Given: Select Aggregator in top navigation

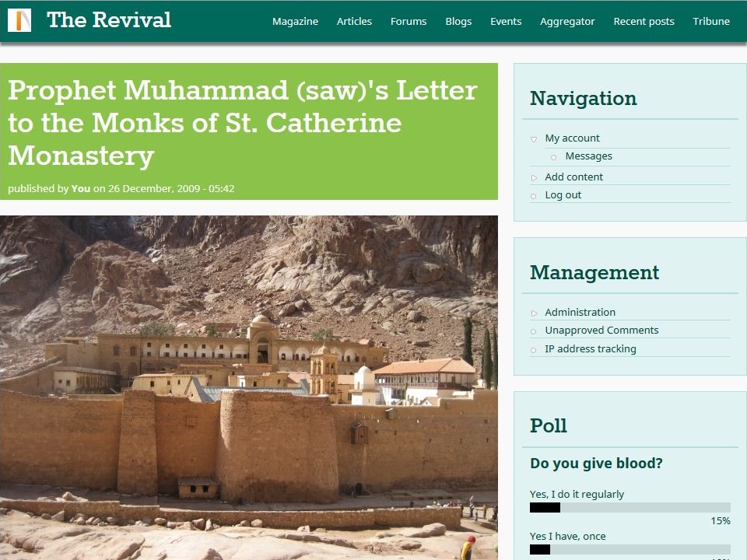Looking at the screenshot, I should (567, 22).
